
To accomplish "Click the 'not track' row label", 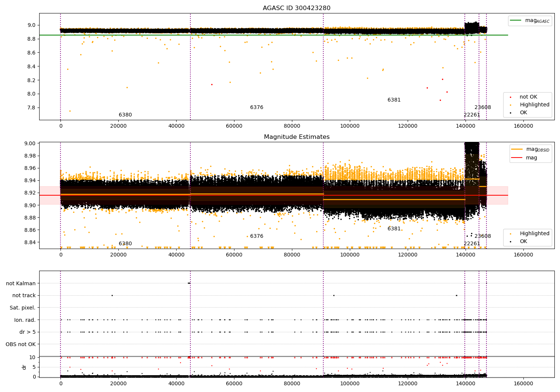I will (x=24, y=296).
